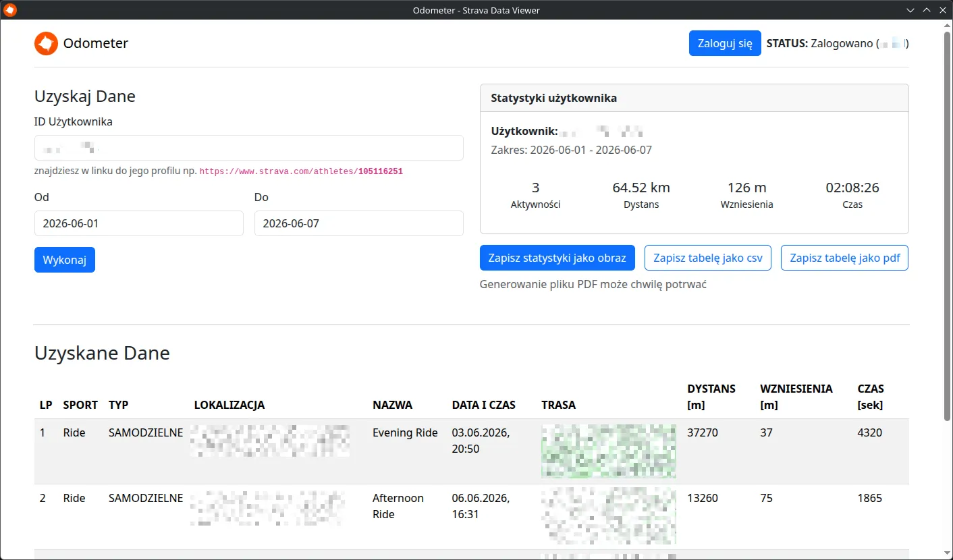Click the orange Odometer logo icon
Image resolution: width=953 pixels, height=560 pixels.
(x=46, y=44)
